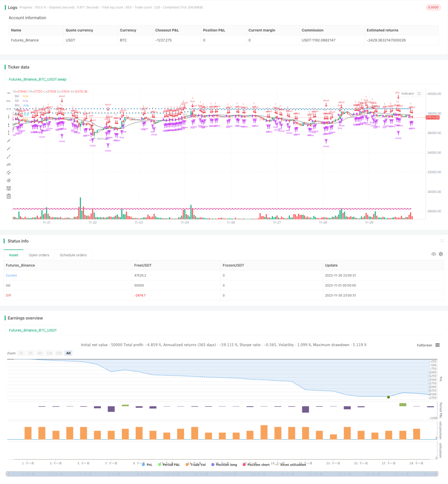Click the earnings chart range navigator bar
Screen dimensions: 448x484
coord(222,474)
